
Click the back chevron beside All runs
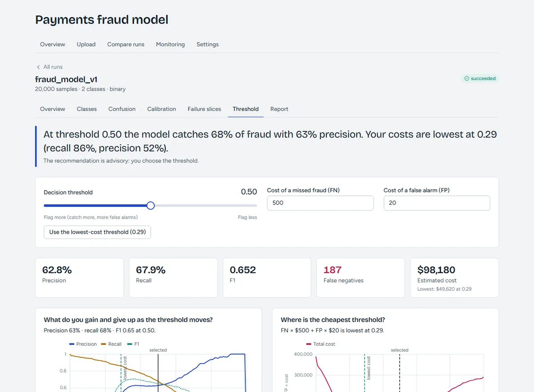click(38, 67)
